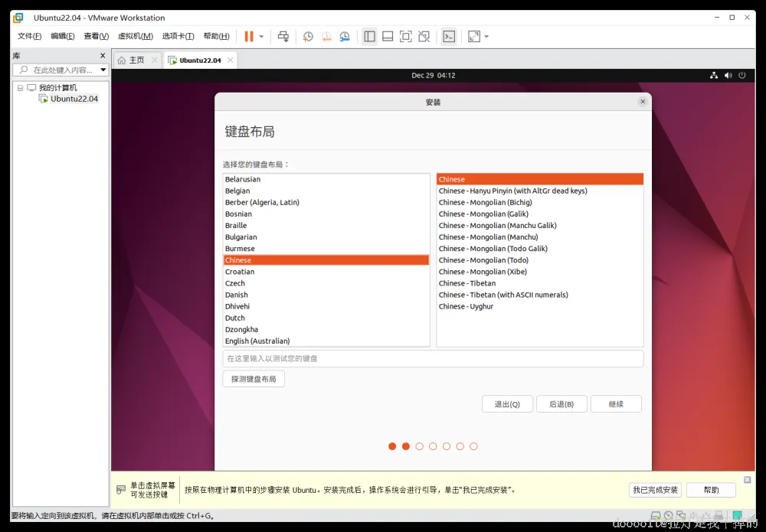Close the Ubuntu22.04 tab
Viewport: 766px width, 532px height.
(x=230, y=60)
